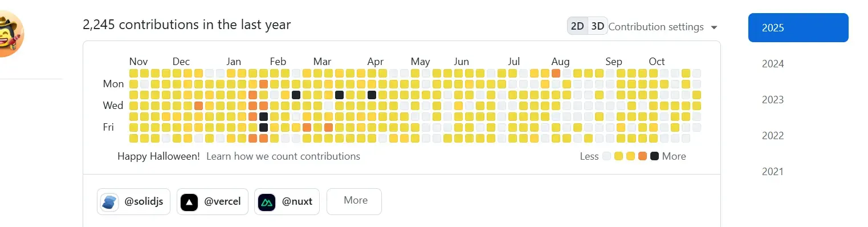The height and width of the screenshot is (227, 868).
Task: Open the Contribution settings dropdown
Action: click(x=662, y=27)
